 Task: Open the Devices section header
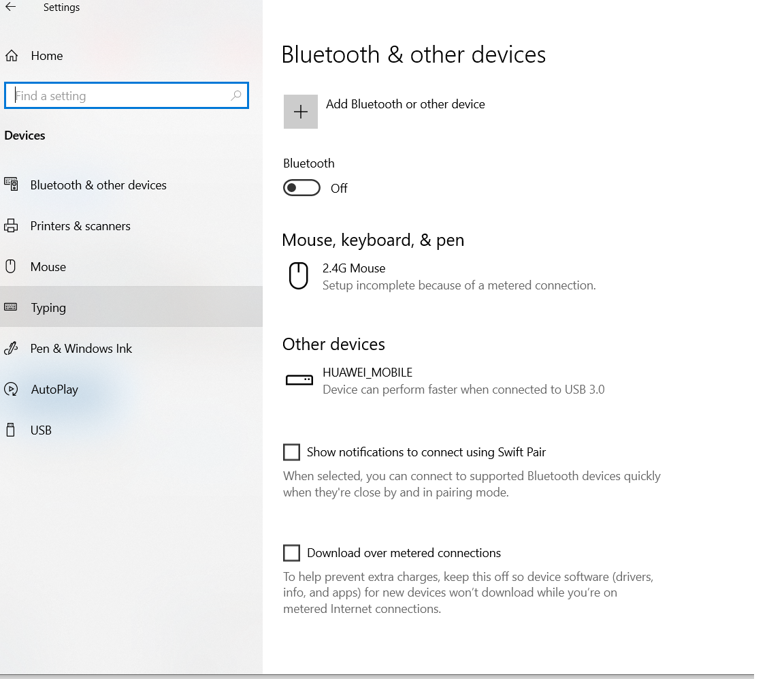coord(24,135)
